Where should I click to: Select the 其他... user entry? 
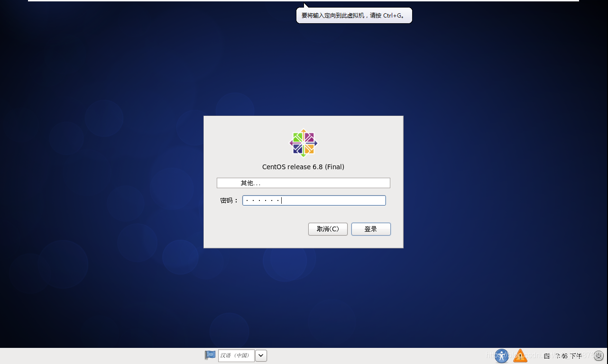304,183
